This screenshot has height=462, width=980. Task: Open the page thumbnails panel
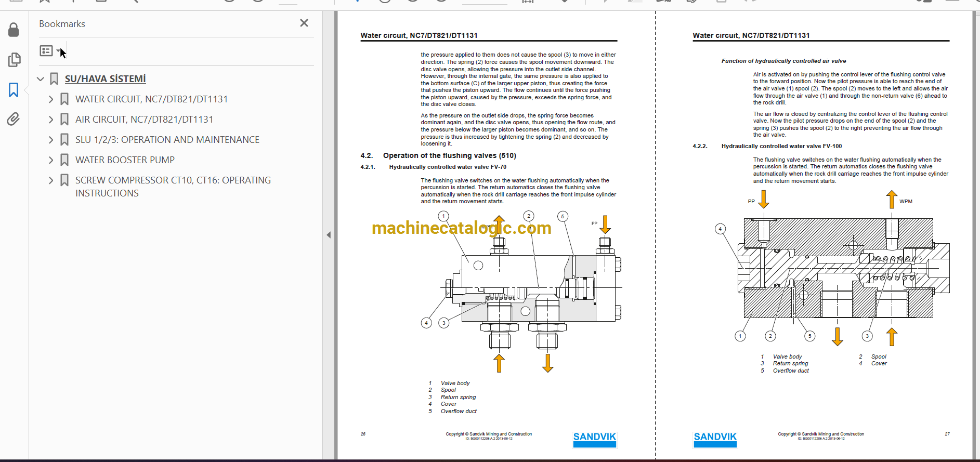point(14,60)
